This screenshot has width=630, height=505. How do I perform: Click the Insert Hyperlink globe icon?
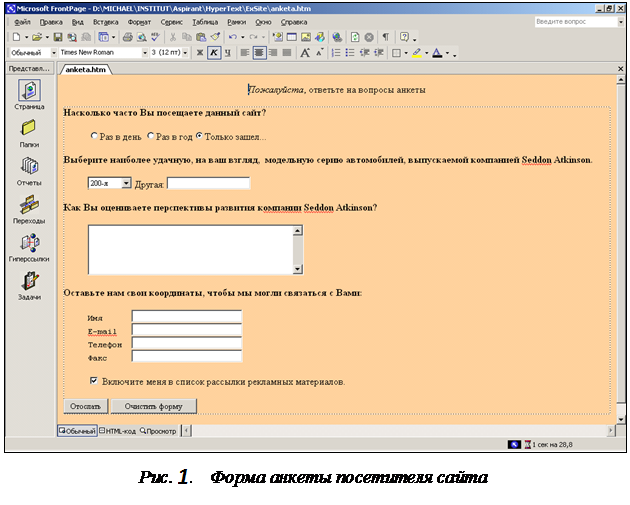[x=337, y=37]
